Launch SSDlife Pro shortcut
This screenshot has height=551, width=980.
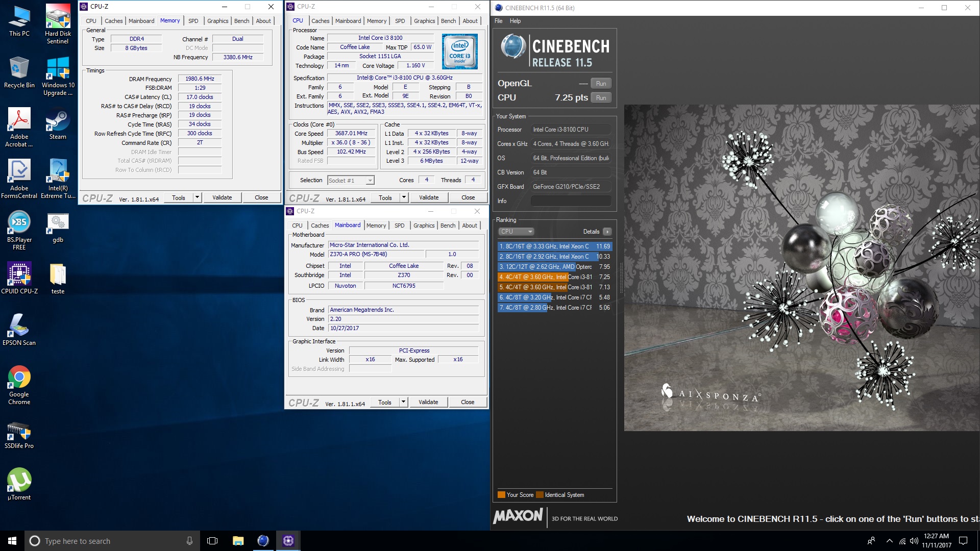click(x=19, y=435)
